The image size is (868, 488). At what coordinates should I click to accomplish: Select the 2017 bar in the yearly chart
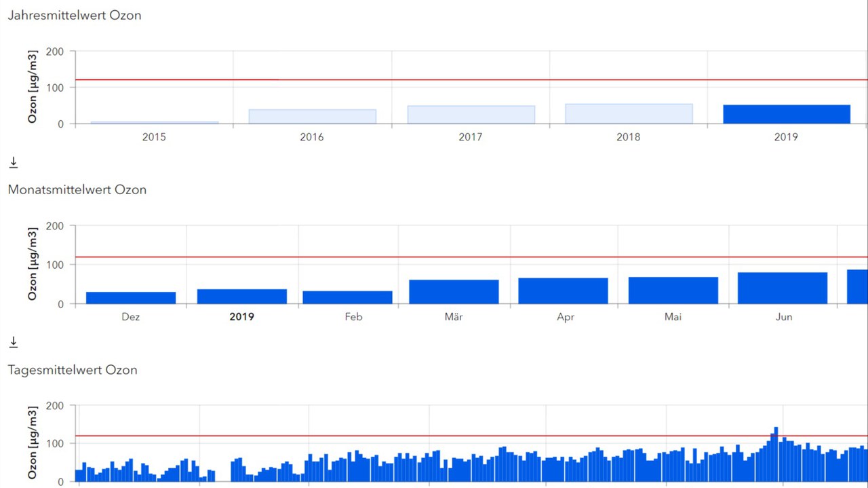point(471,115)
